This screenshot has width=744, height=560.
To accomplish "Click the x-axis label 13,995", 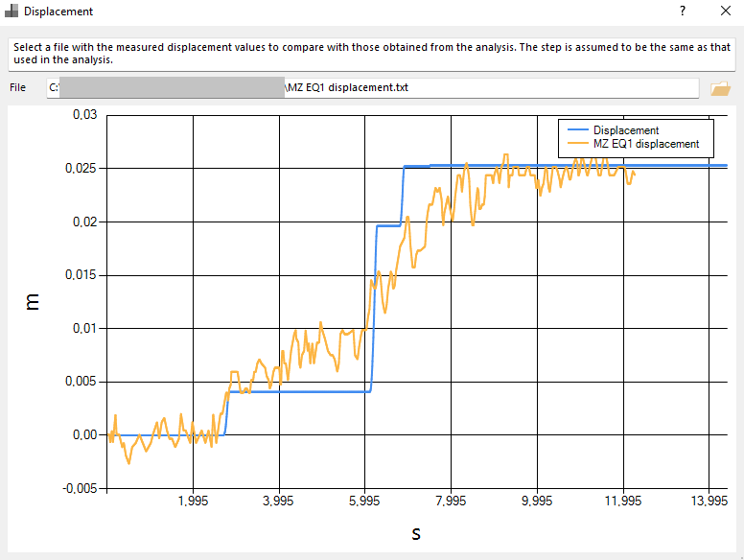I will click(x=709, y=502).
